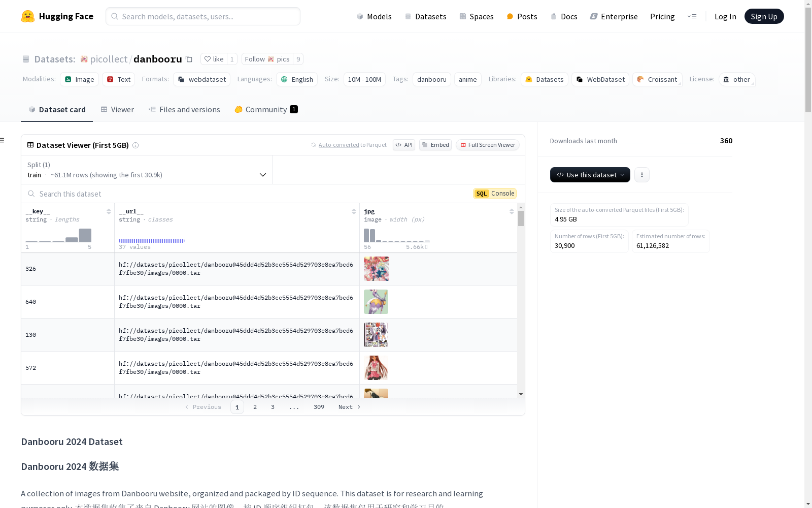
Task: Click the Sign Up button
Action: pos(764,16)
